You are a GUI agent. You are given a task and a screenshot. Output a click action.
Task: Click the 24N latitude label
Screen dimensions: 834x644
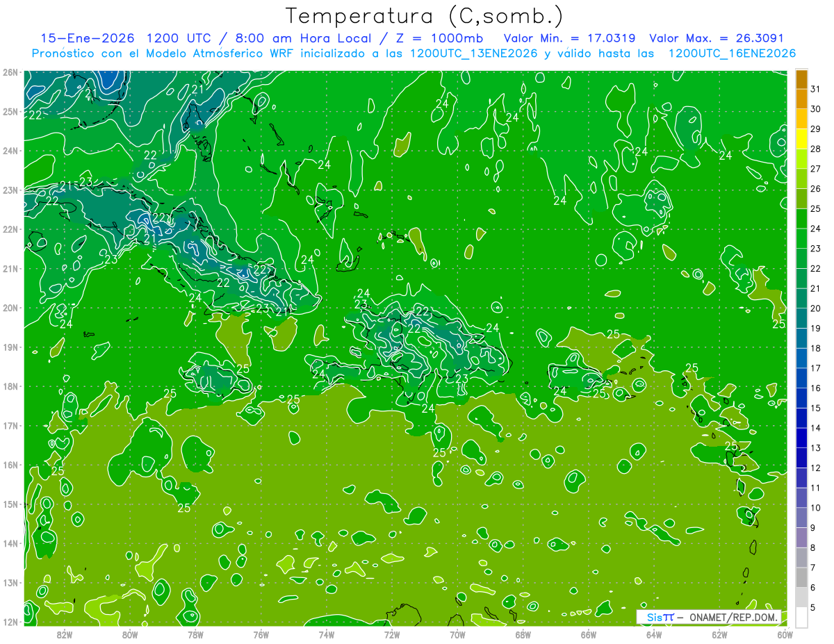(x=10, y=151)
